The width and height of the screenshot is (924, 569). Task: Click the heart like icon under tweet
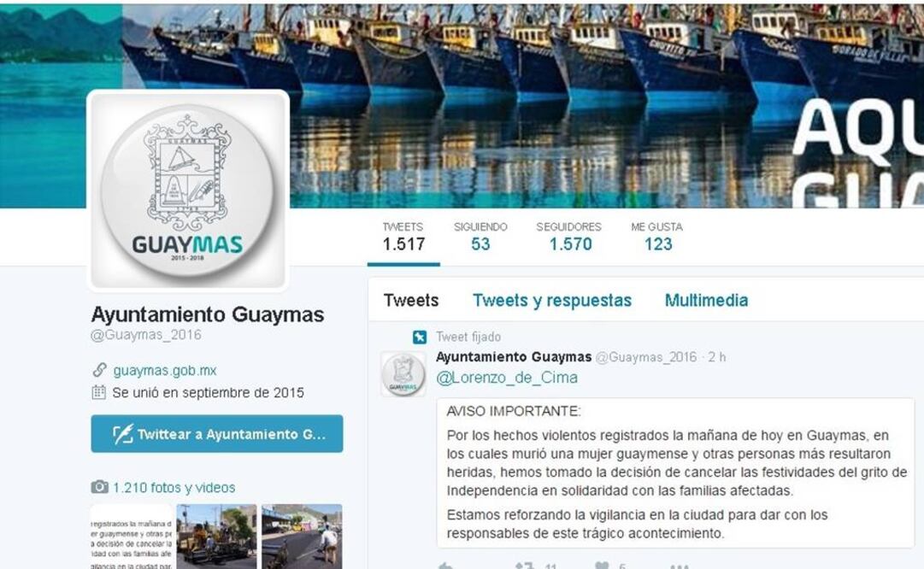[x=602, y=566]
